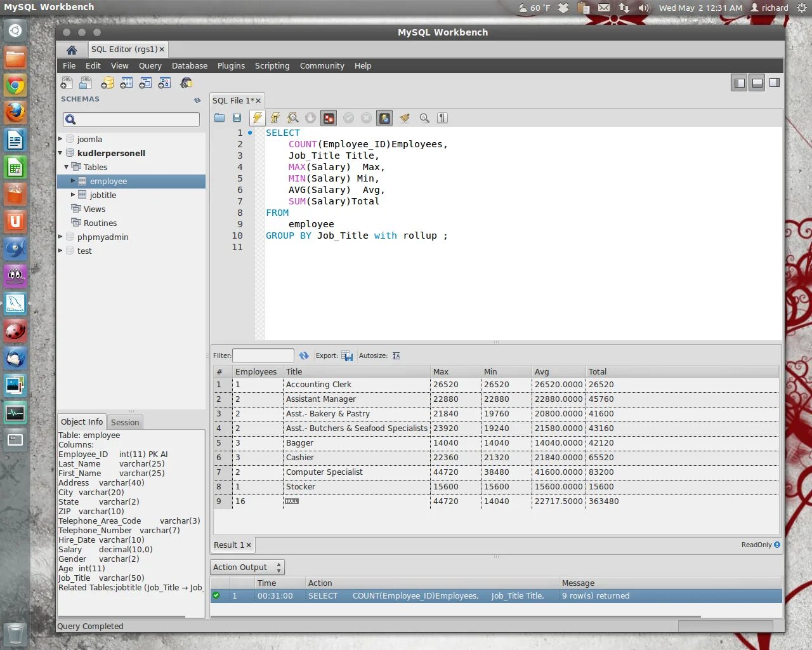This screenshot has width=812, height=650.
Task: Select the Object Info tab
Action: pos(82,422)
